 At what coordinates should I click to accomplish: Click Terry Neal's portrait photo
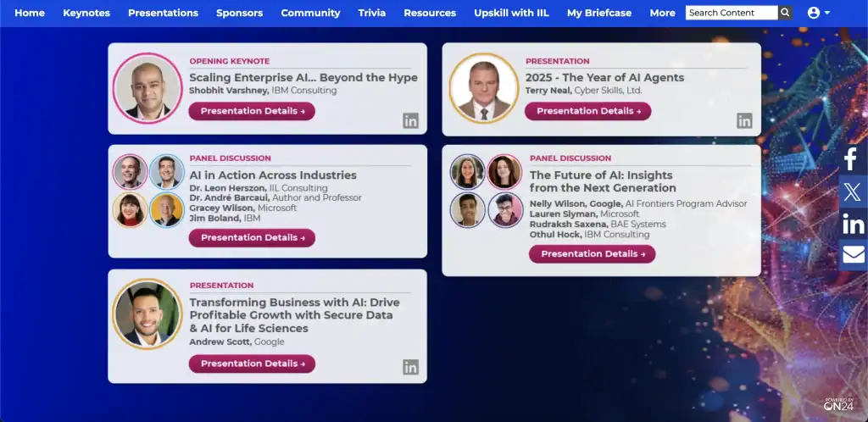pos(484,88)
